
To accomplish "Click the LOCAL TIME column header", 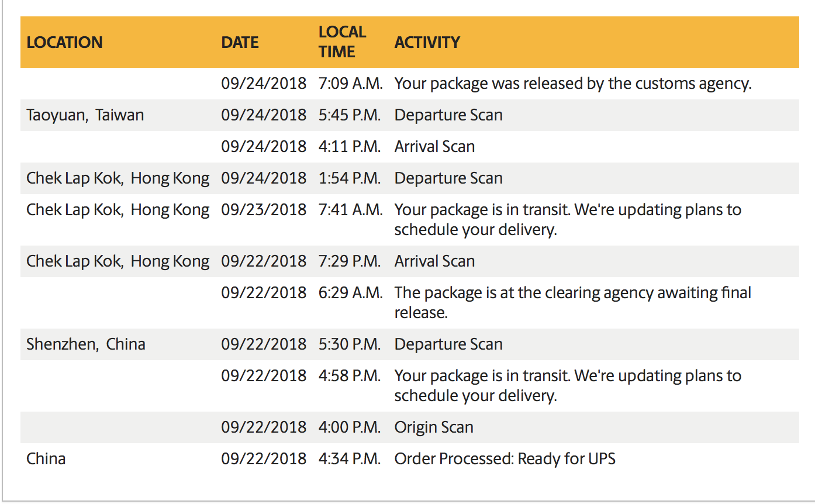I will [342, 42].
